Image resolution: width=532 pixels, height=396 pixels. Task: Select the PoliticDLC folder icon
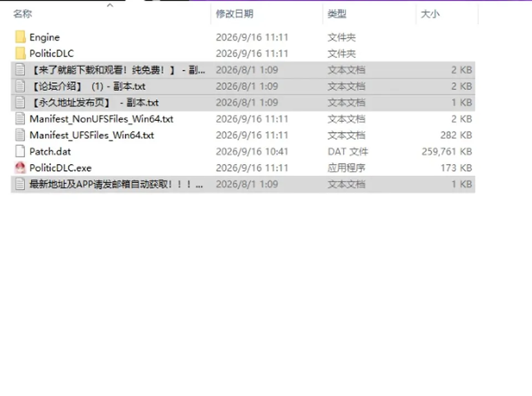pos(21,53)
